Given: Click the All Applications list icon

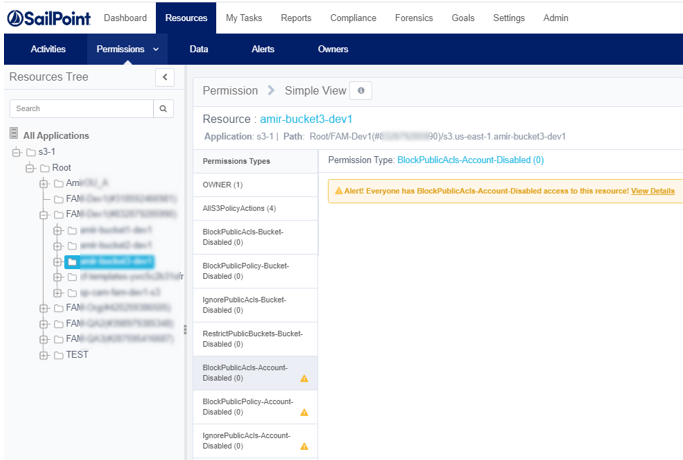Looking at the screenshot, I should click(x=14, y=133).
